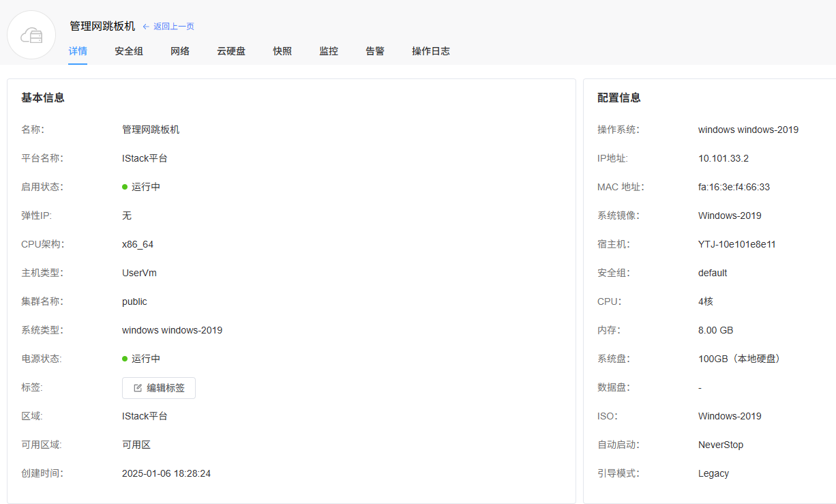Click the page title 管理网跳板机
The image size is (836, 504).
[102, 27]
